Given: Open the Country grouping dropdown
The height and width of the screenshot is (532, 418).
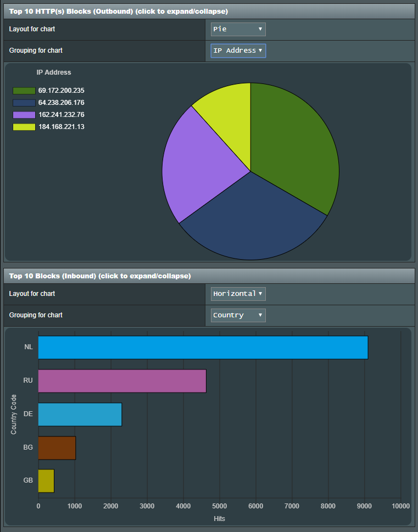Looking at the screenshot, I should pos(238,315).
